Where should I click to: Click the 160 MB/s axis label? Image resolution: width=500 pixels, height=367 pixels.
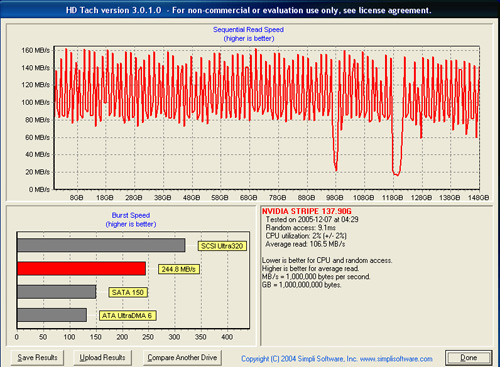pos(36,50)
